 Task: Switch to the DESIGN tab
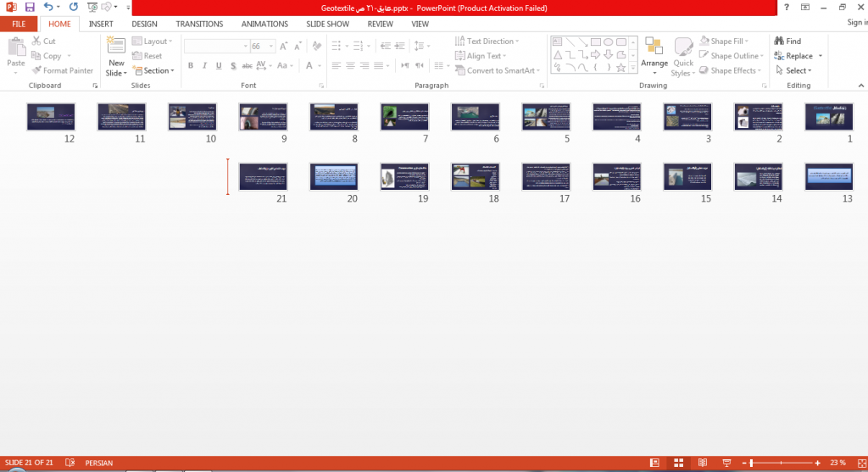point(144,24)
